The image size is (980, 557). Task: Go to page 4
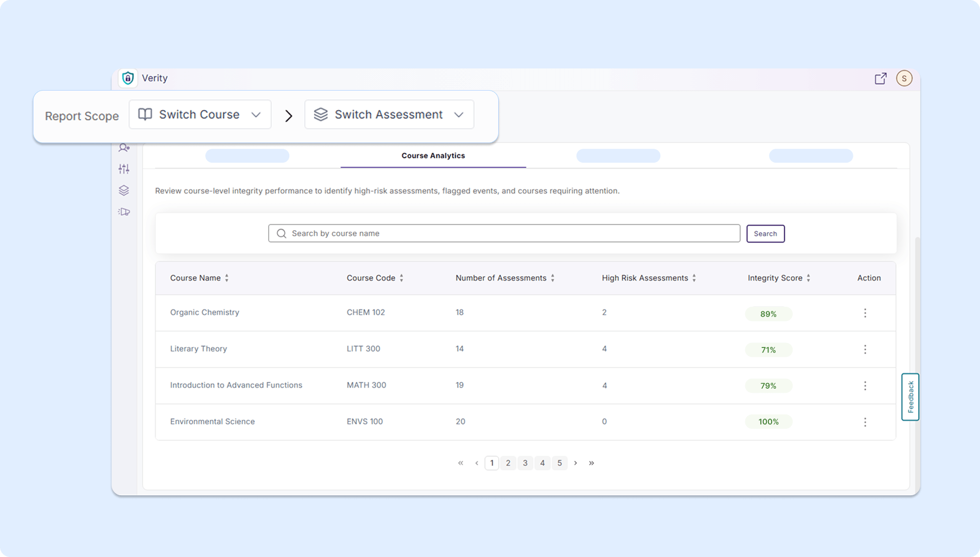(x=542, y=463)
